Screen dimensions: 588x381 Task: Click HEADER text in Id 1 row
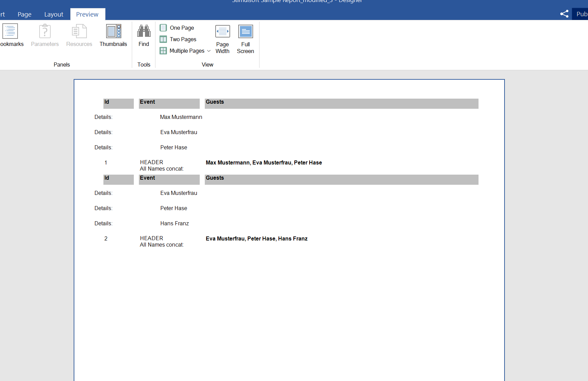[152, 162]
